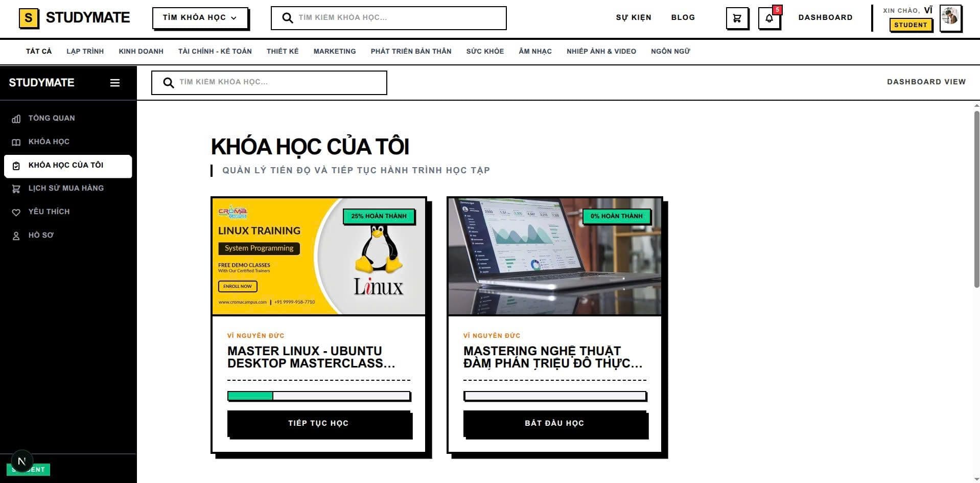Go to Phát Triển Bản Thân category

411,51
